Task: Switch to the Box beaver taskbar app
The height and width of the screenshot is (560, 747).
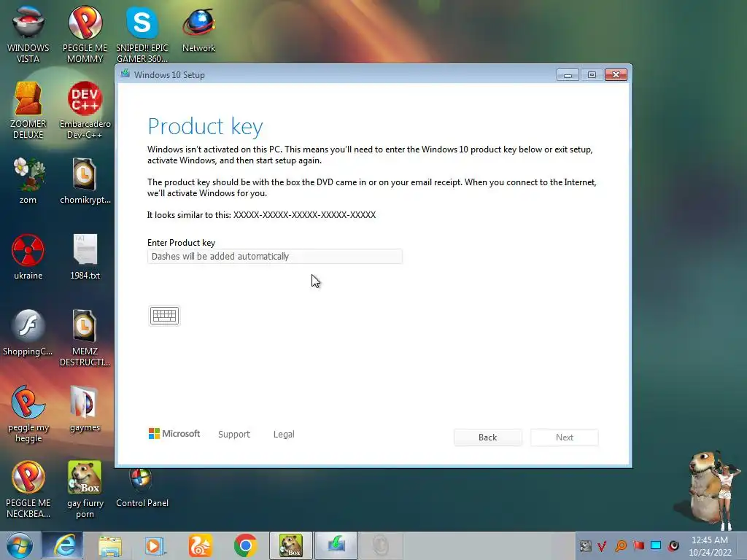Action: coord(290,545)
